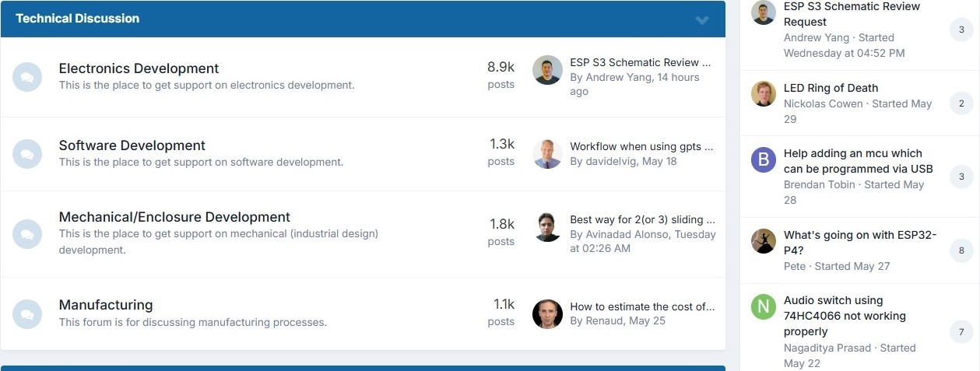Open Avinadad Alonso's avatar thumbnail
The height and width of the screenshot is (371, 980).
tap(547, 227)
